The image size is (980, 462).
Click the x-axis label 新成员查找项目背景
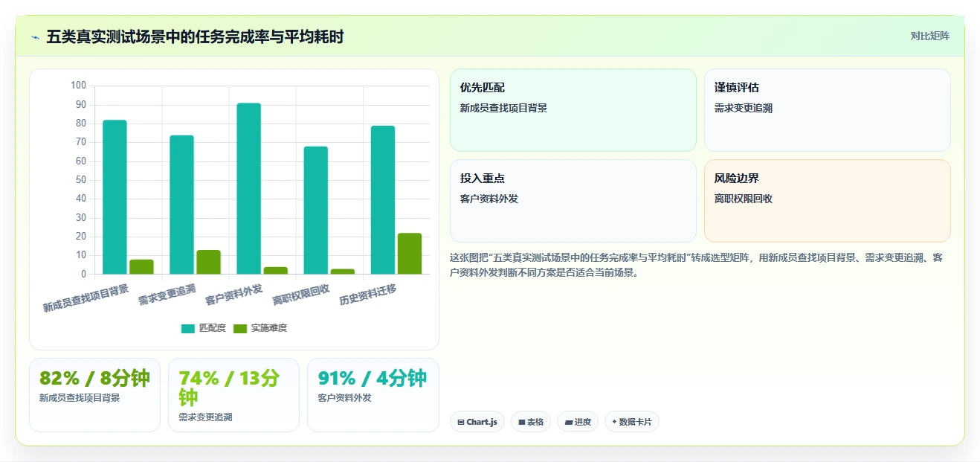(x=86, y=298)
